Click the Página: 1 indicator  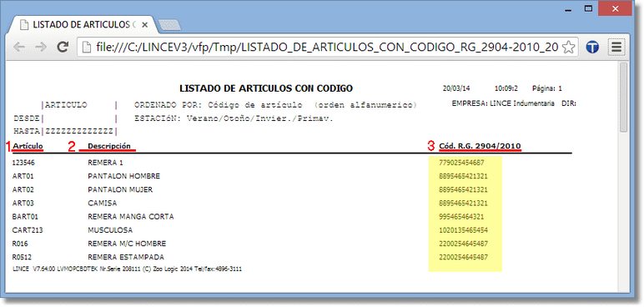547,88
